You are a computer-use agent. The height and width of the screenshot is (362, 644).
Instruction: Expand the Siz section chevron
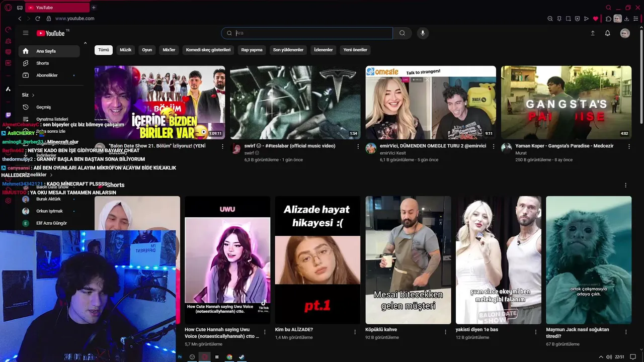(33, 95)
